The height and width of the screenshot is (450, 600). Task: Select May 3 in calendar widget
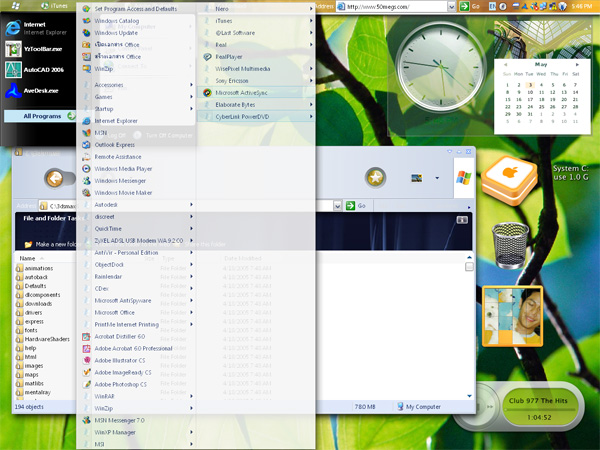pyautogui.click(x=530, y=85)
